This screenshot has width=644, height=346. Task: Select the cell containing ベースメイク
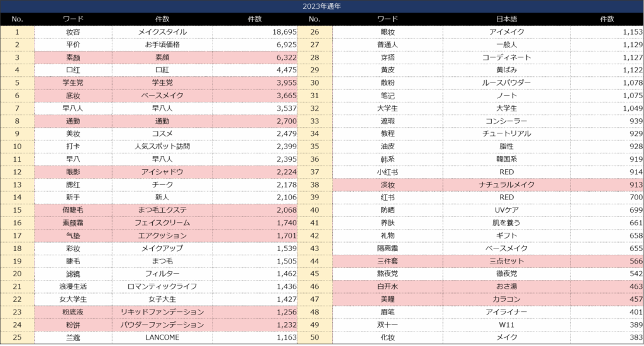click(162, 95)
